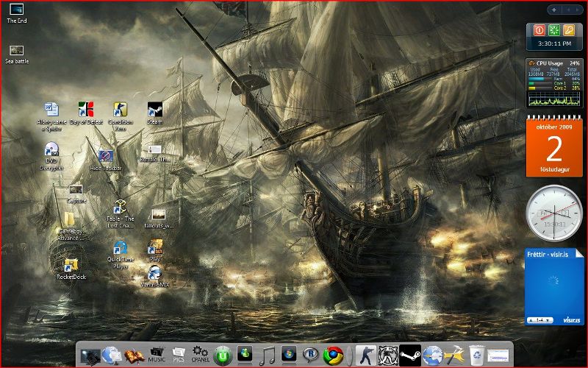The image size is (588, 368).
Task: Launch DVD Decrypter shortcut
Action: (x=51, y=156)
